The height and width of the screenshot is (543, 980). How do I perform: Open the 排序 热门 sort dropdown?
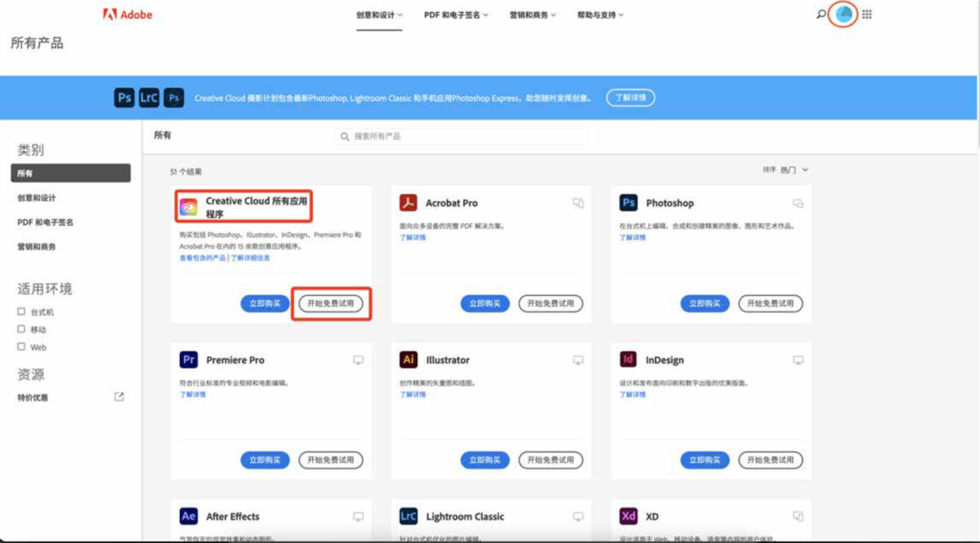(x=786, y=170)
